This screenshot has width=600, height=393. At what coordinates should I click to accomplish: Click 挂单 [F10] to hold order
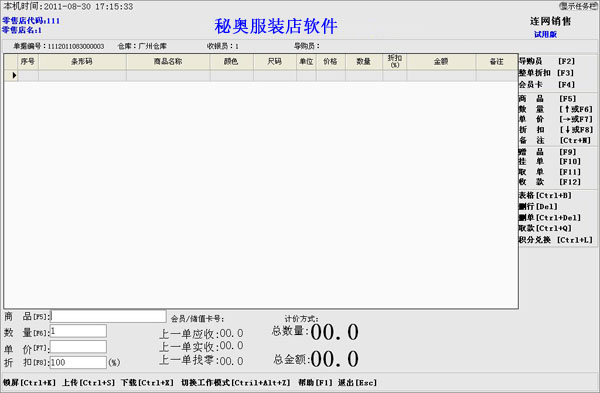pyautogui.click(x=549, y=161)
